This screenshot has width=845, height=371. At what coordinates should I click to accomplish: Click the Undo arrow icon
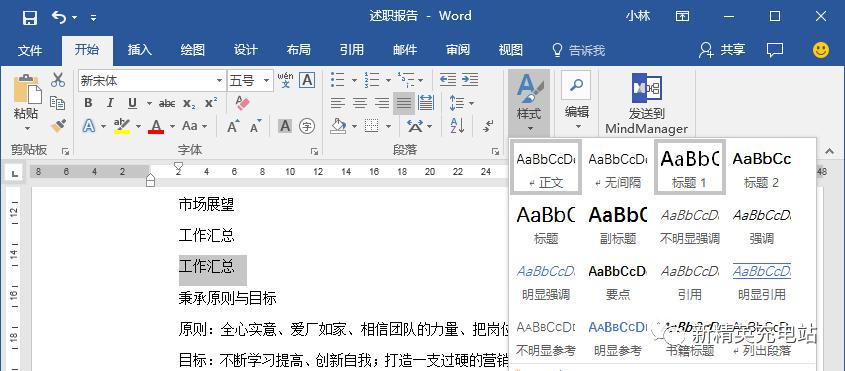(x=59, y=17)
